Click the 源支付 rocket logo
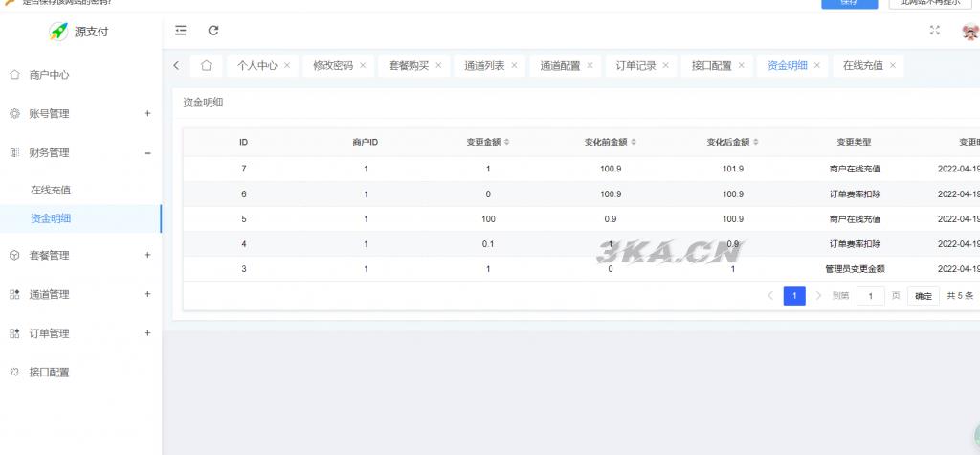 click(59, 32)
